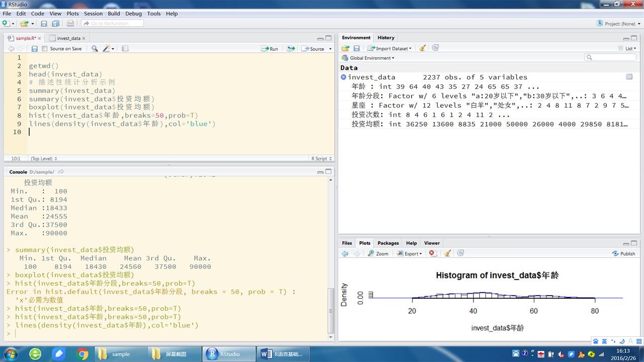Enable the Source on Save checkbox

45,49
